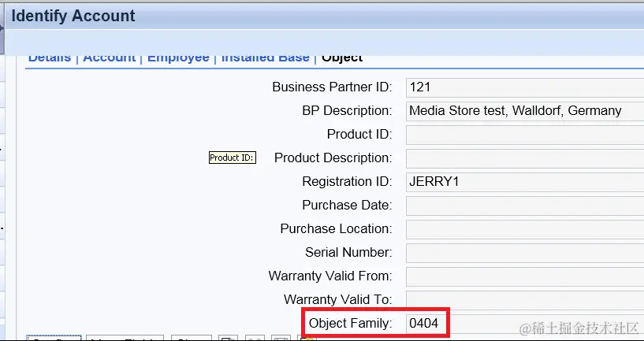Click the Registration ID field with JERRY1
Viewport: 644px width, 341px height.
525,182
